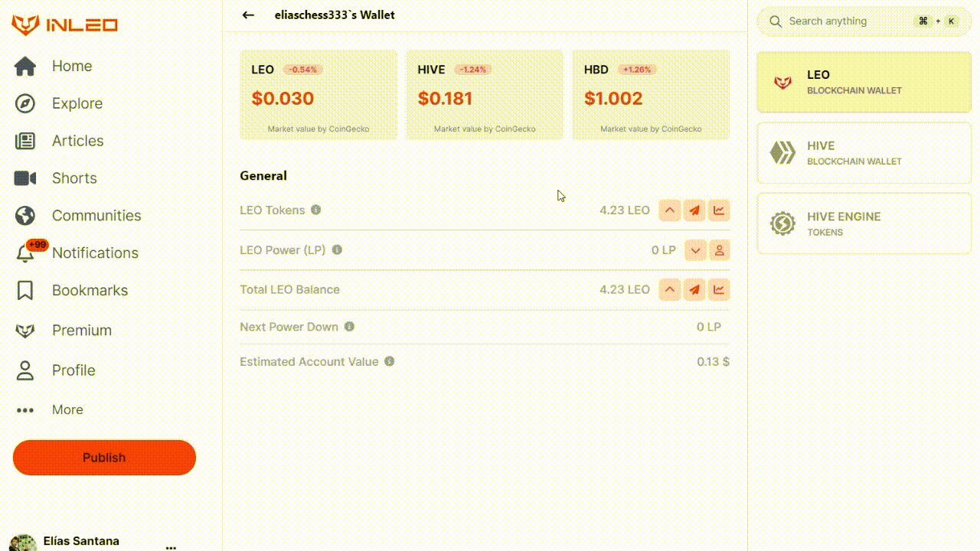
Task: Click info icon next to Next Power Down
Action: pos(349,327)
